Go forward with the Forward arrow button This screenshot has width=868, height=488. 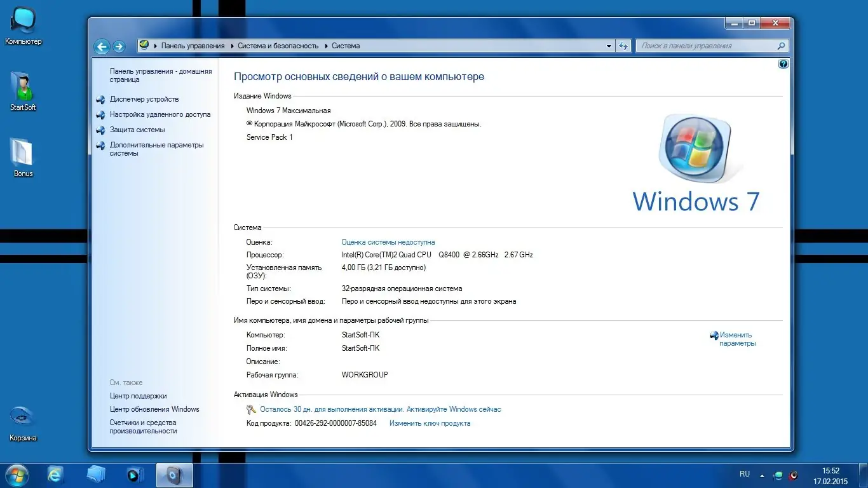pyautogui.click(x=119, y=46)
